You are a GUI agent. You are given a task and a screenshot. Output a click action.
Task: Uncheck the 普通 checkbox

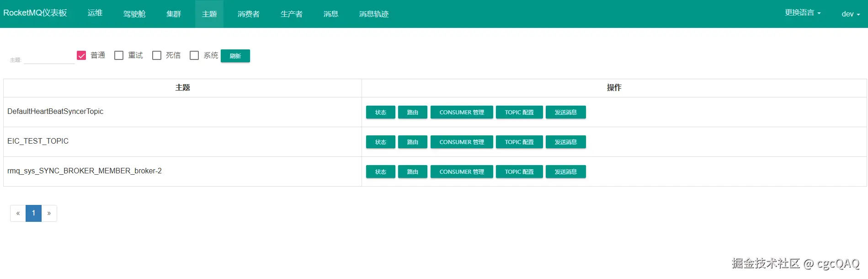click(81, 55)
